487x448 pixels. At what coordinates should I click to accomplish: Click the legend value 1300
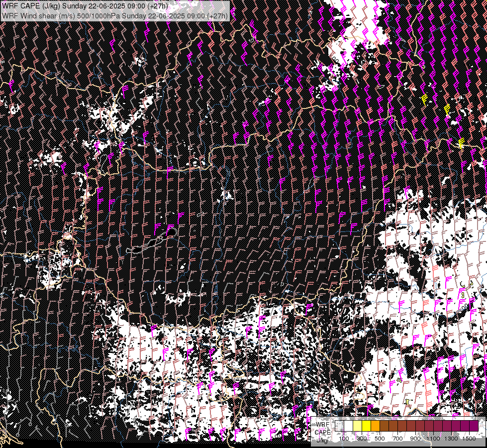(x=451, y=439)
